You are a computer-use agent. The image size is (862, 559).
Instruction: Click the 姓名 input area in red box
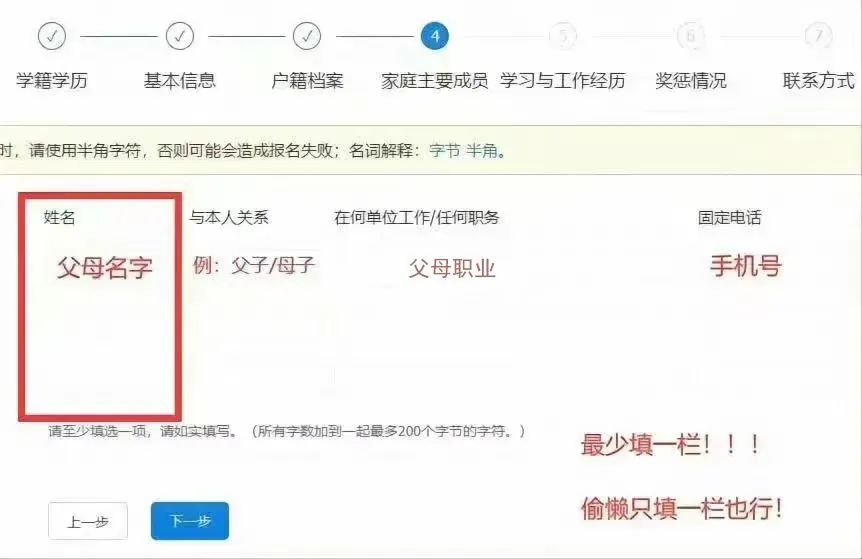100,307
